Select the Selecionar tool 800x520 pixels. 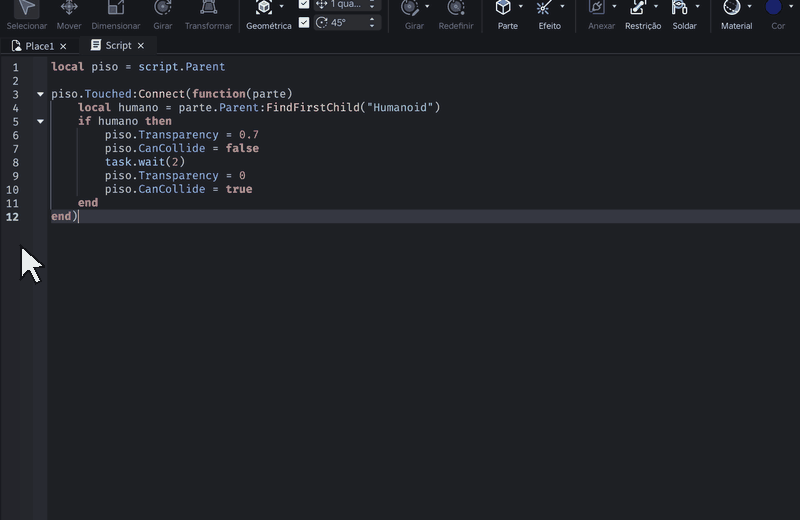click(x=27, y=15)
